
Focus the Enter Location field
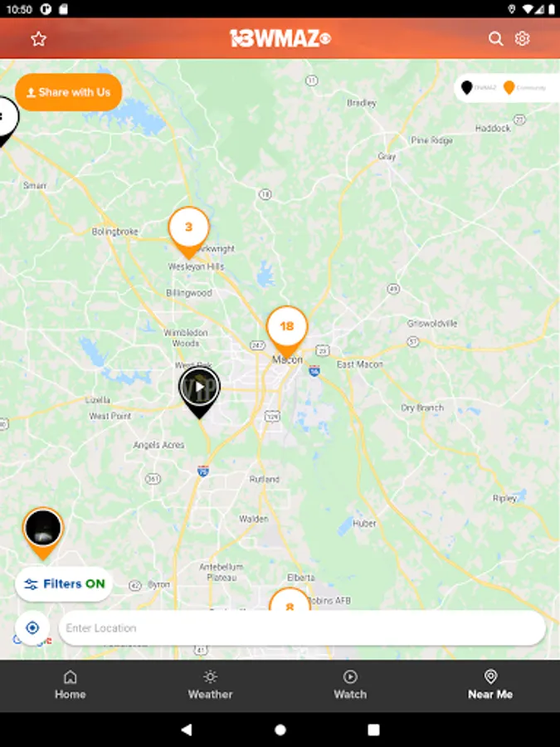coord(302,628)
